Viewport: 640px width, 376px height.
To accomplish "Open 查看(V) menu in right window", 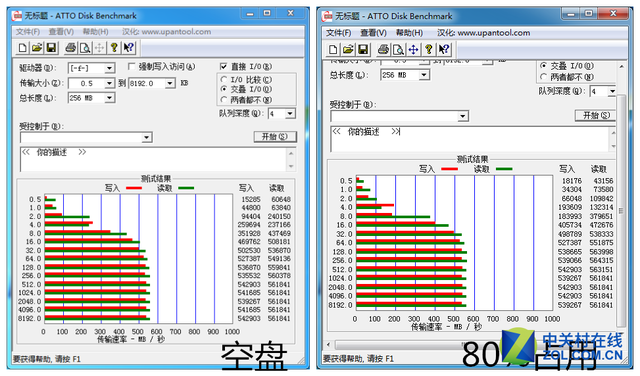I will [373, 33].
